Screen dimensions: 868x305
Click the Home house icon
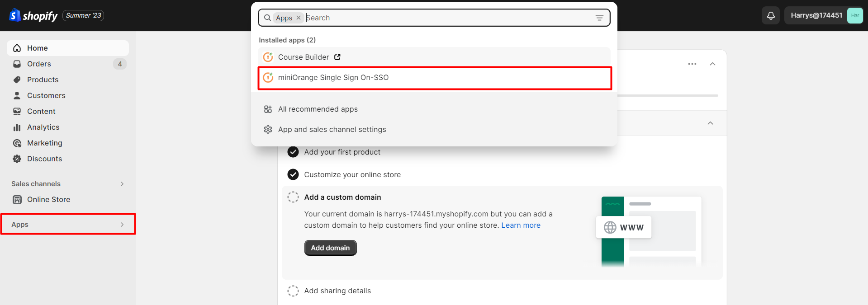(x=17, y=48)
